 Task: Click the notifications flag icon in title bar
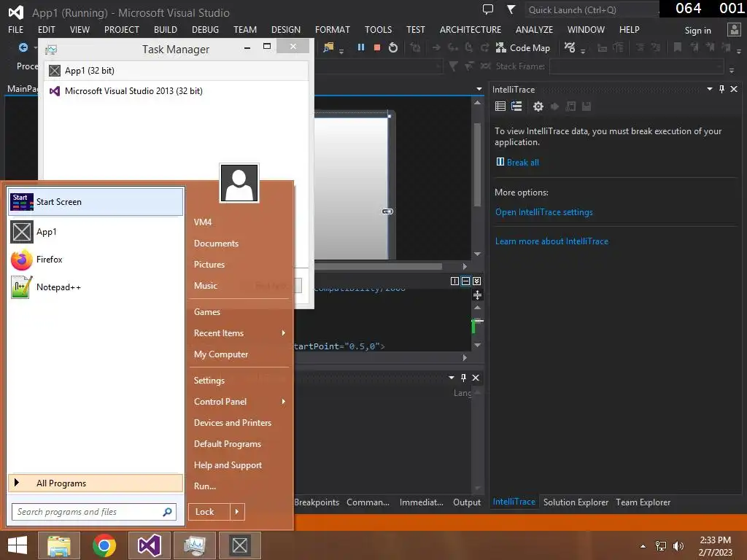(511, 9)
